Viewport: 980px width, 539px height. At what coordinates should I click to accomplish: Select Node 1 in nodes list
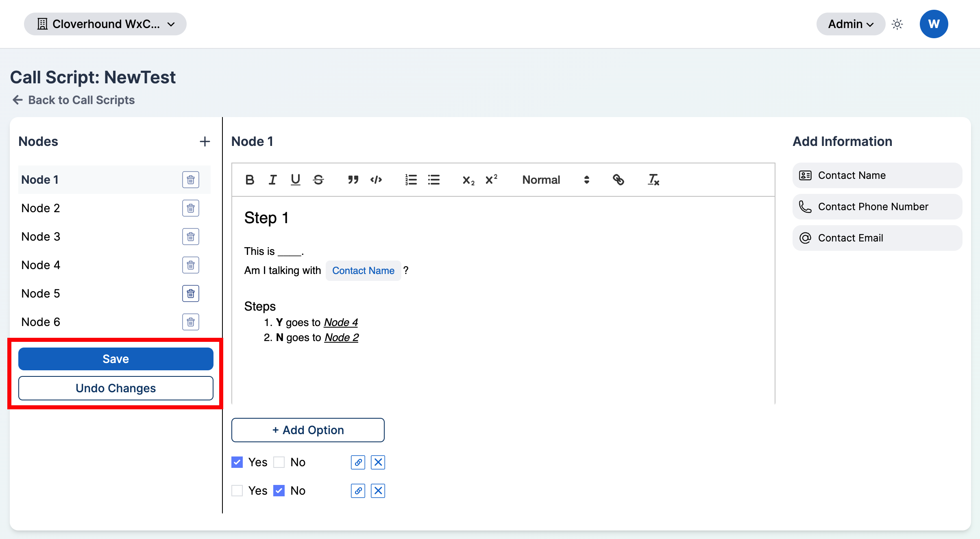coord(114,180)
